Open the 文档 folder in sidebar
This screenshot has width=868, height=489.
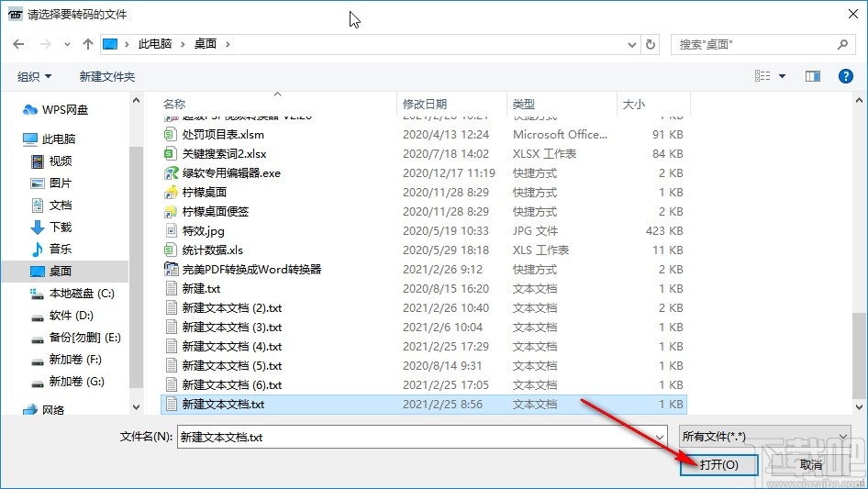[x=51, y=206]
